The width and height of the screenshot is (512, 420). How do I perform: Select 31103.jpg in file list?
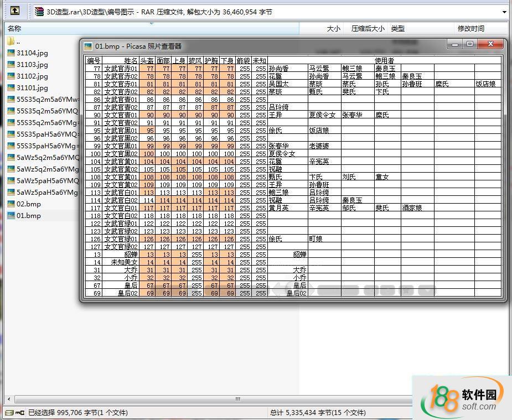coord(32,65)
